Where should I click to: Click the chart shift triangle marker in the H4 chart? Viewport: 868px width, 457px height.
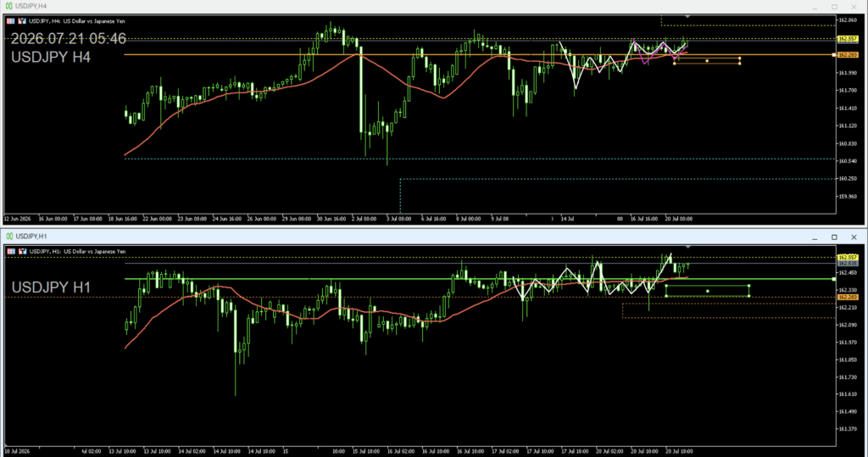pos(687,17)
